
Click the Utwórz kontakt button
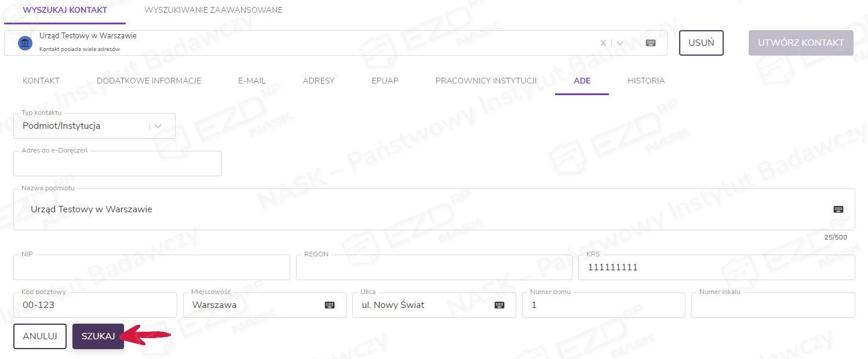pyautogui.click(x=801, y=43)
